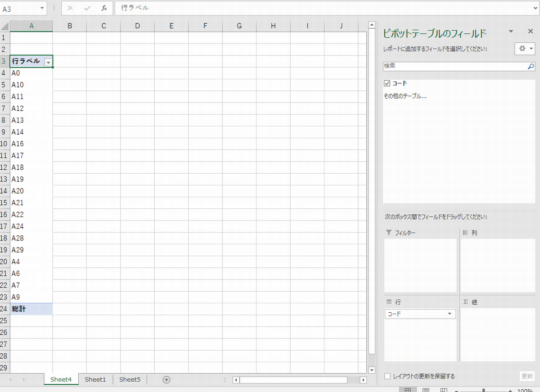Close the PivotTable Fields pane
Image resolution: width=540 pixels, height=392 pixels.
tap(530, 32)
